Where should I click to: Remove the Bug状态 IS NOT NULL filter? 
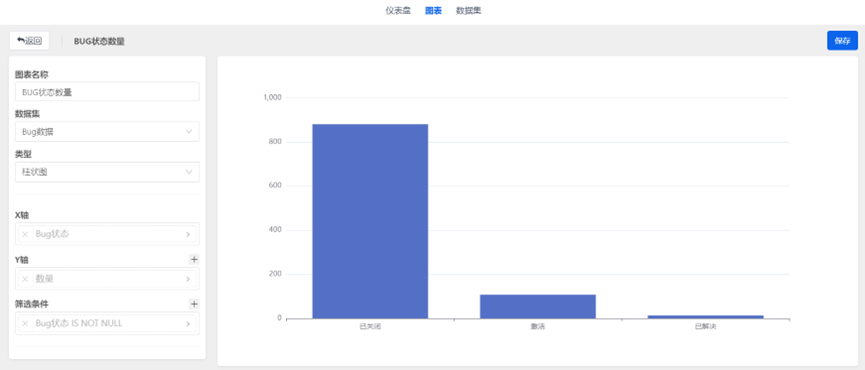coord(25,324)
